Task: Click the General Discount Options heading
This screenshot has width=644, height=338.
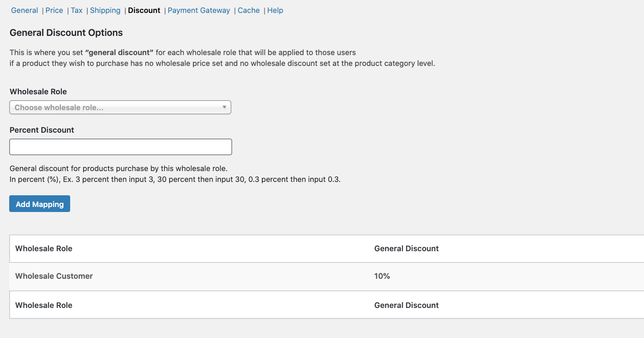Action: coord(66,33)
